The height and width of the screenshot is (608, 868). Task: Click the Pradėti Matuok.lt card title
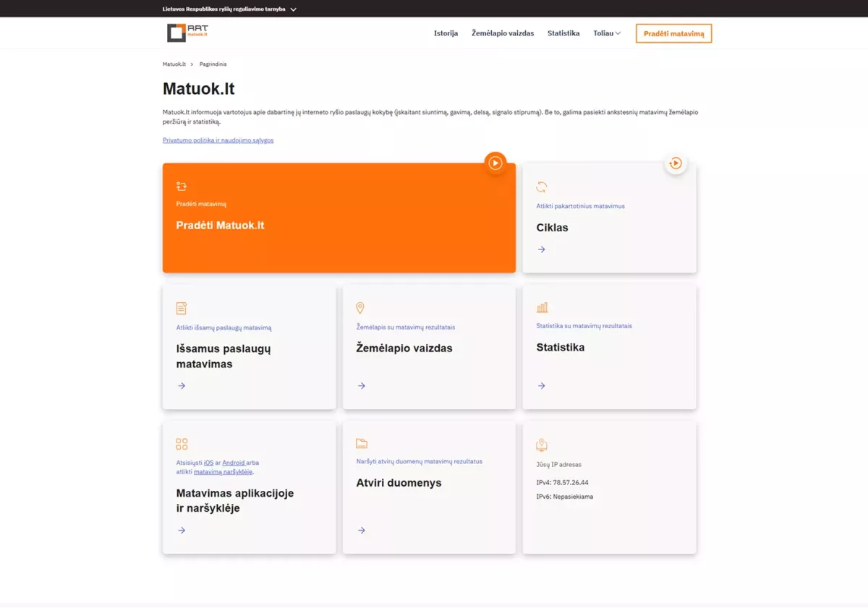pyautogui.click(x=221, y=226)
